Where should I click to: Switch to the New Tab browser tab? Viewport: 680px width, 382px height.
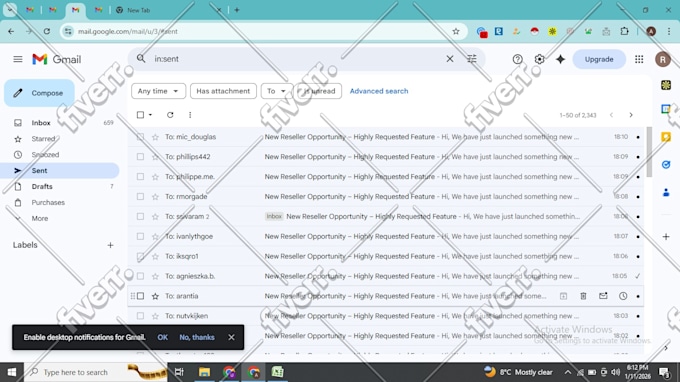click(169, 10)
